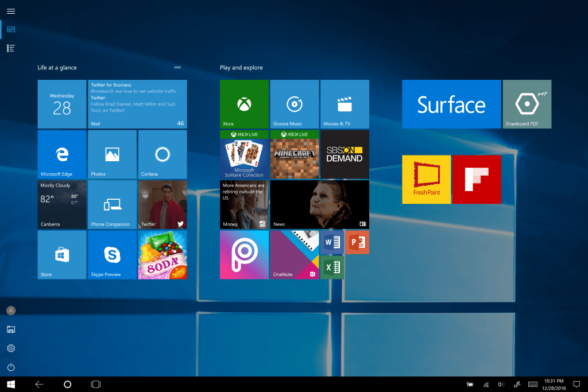Open Task View on the taskbar
588x392 pixels.
(x=96, y=384)
